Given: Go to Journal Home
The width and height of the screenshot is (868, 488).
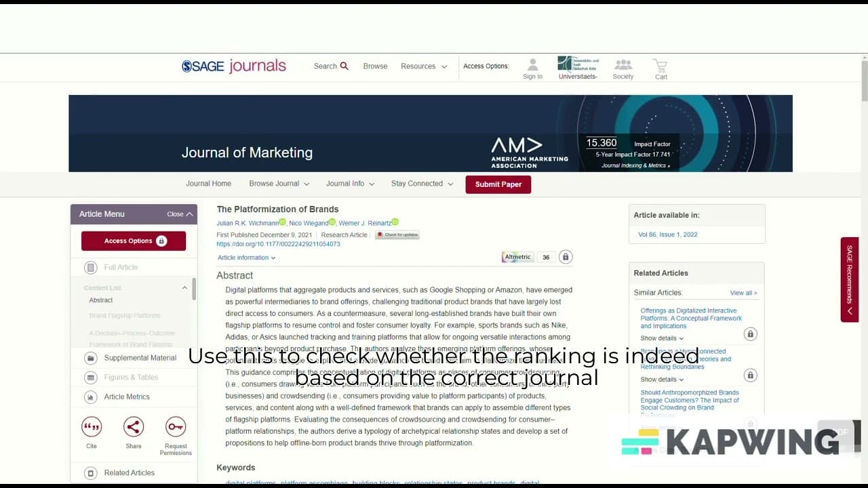Looking at the screenshot, I should pyautogui.click(x=208, y=184).
